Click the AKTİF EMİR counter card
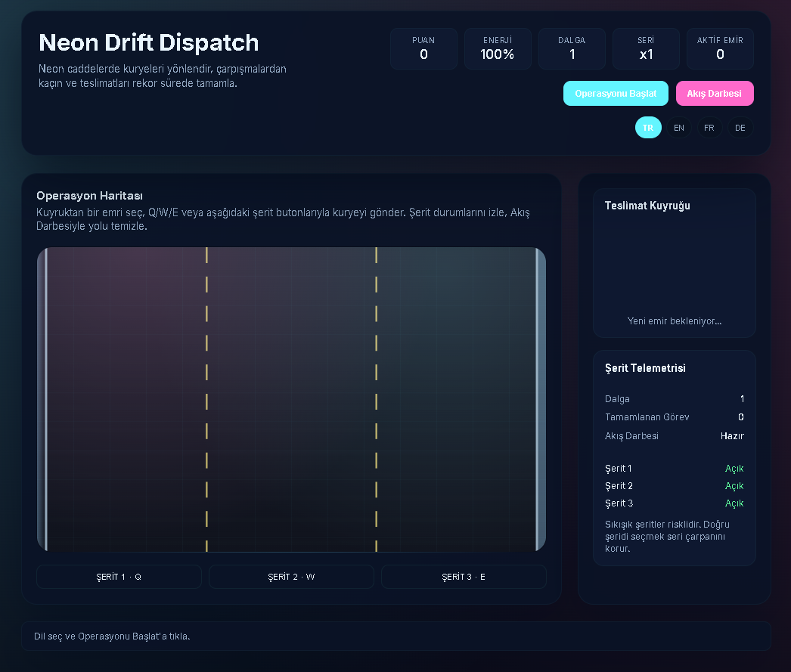The image size is (791, 672). click(x=720, y=48)
